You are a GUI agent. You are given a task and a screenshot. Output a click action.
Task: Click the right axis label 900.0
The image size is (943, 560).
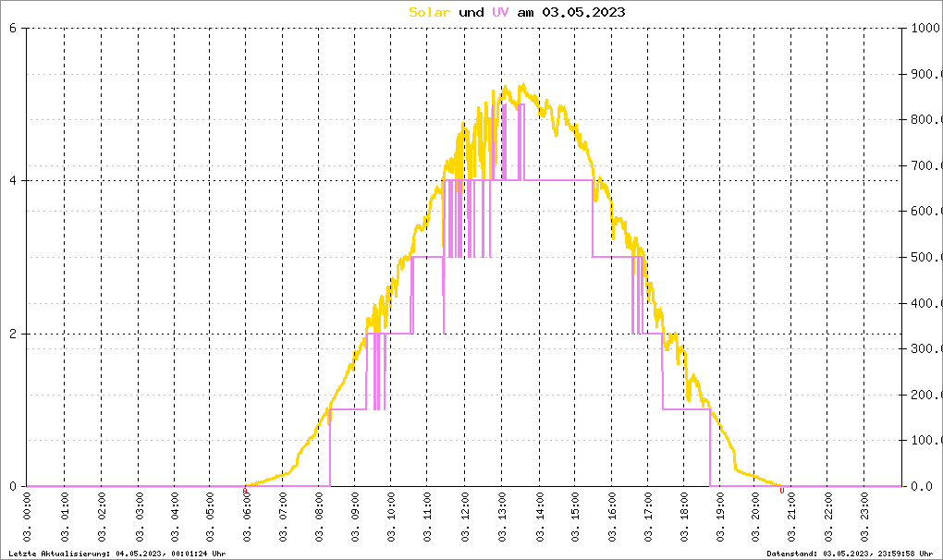[925, 75]
